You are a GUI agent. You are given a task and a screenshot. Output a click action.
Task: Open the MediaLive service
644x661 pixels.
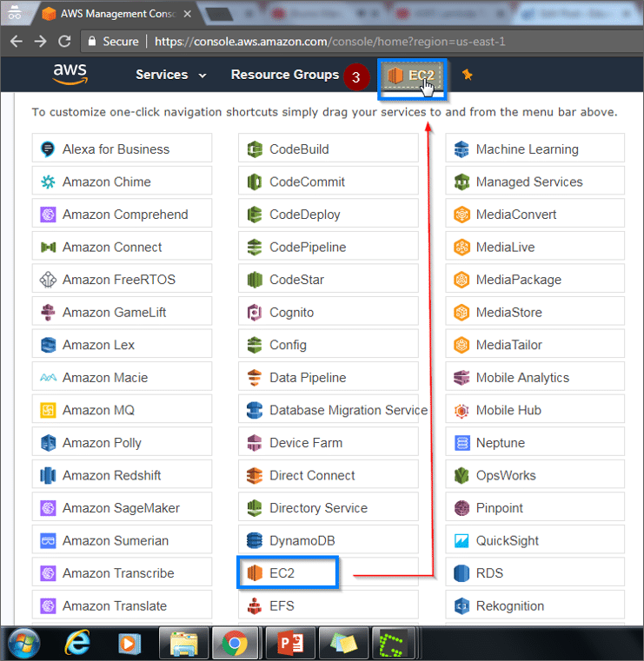(534, 247)
